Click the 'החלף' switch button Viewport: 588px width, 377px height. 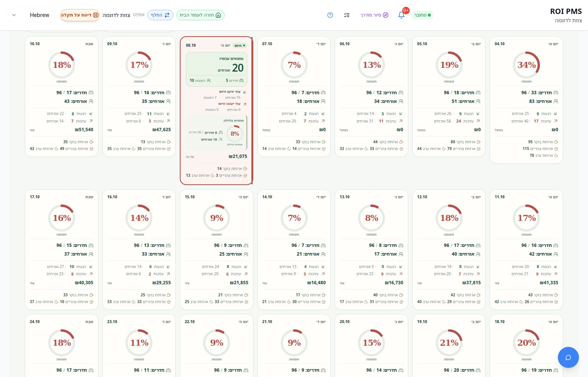point(160,15)
